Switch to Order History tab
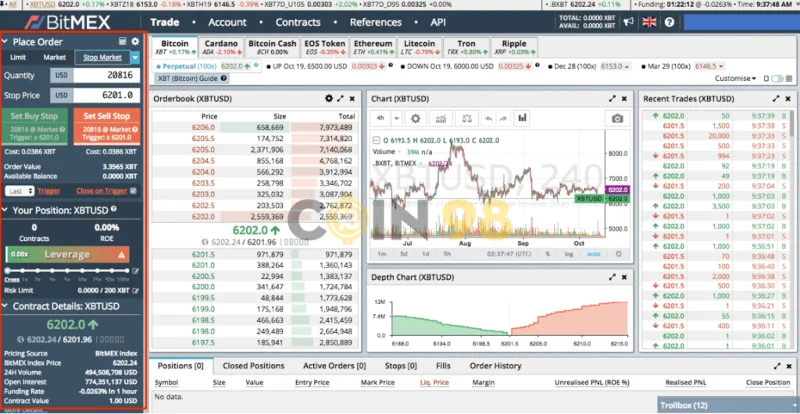Screen dimensions: 800x414 point(495,366)
